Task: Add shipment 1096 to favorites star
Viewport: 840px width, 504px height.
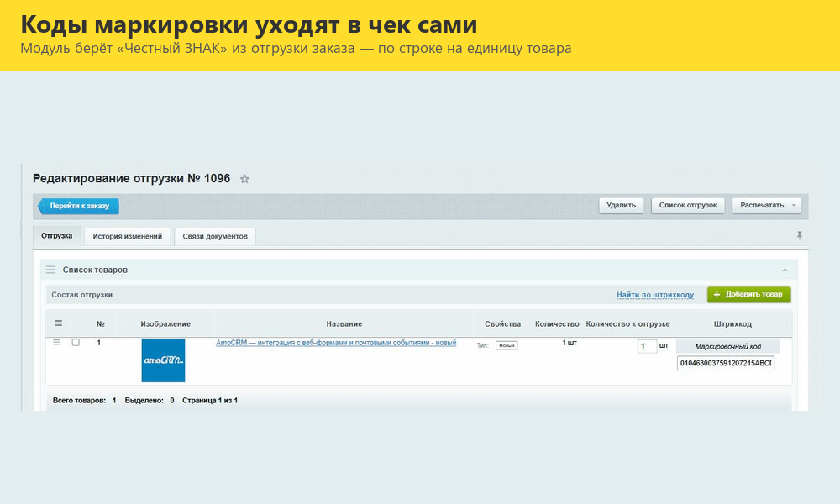Action: 244,179
